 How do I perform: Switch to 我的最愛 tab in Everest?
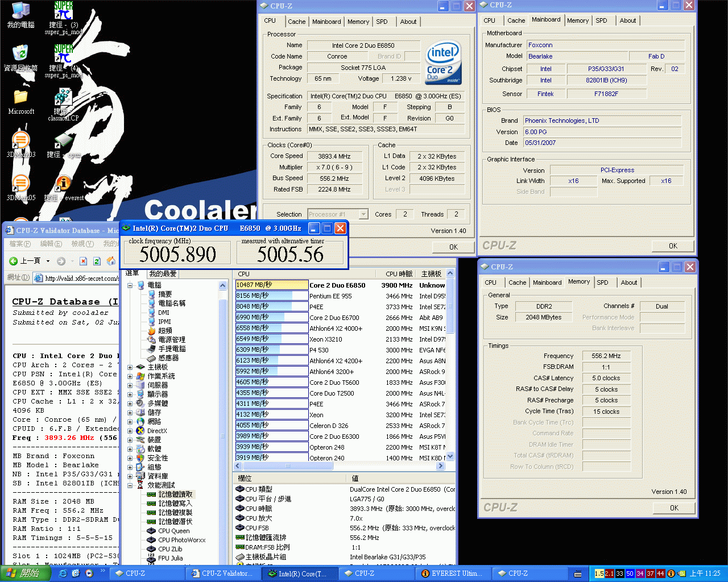(x=163, y=274)
